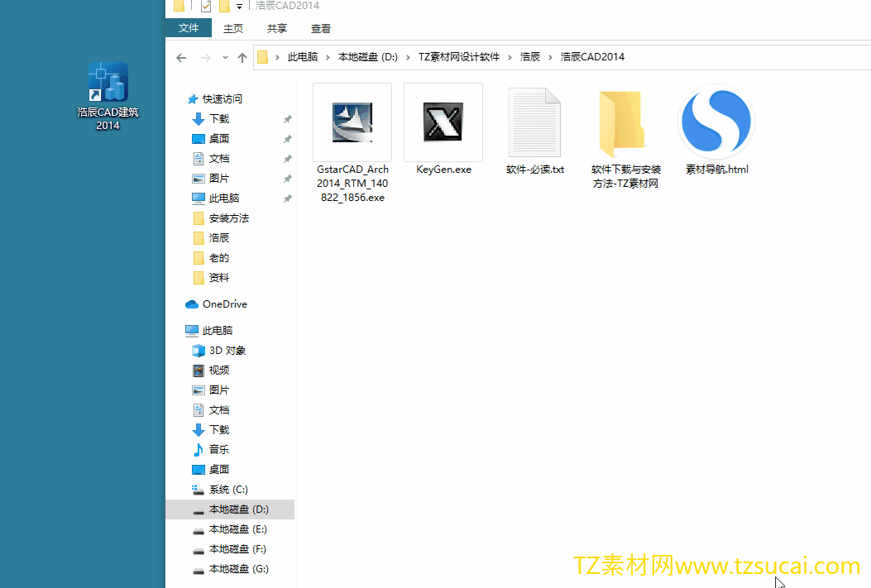
Task: Select the 素材导航.html file icon
Action: [x=716, y=122]
